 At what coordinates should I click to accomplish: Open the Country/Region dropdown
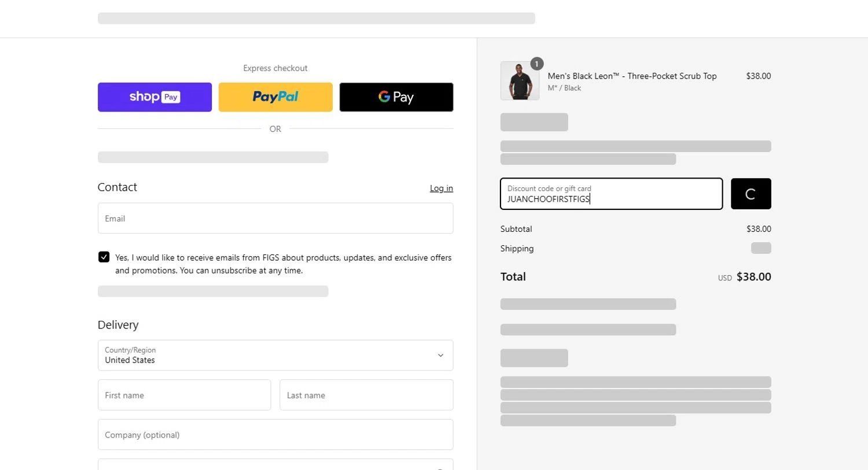[275, 355]
